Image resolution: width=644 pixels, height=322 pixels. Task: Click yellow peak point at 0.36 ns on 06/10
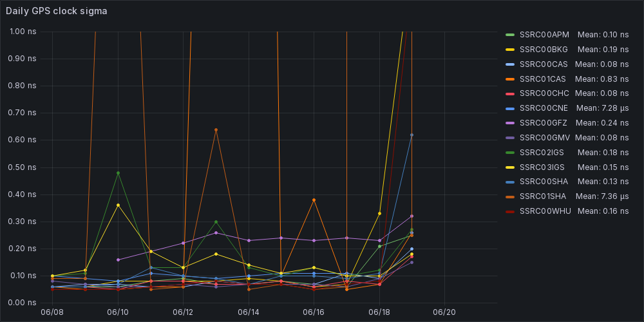tap(118, 205)
